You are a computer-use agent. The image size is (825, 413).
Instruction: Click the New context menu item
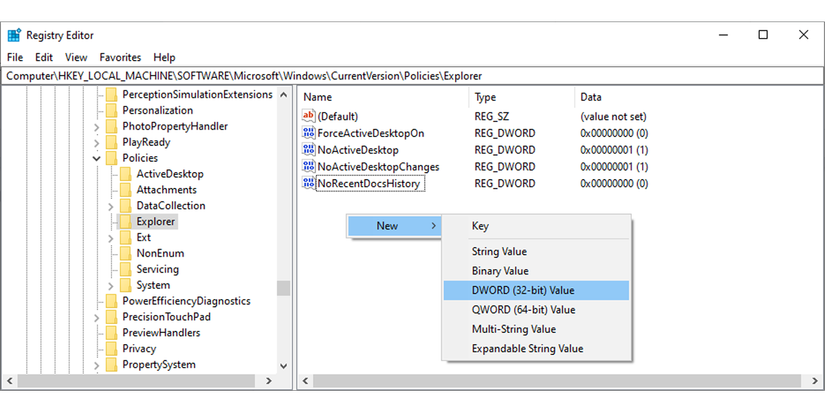coord(394,226)
